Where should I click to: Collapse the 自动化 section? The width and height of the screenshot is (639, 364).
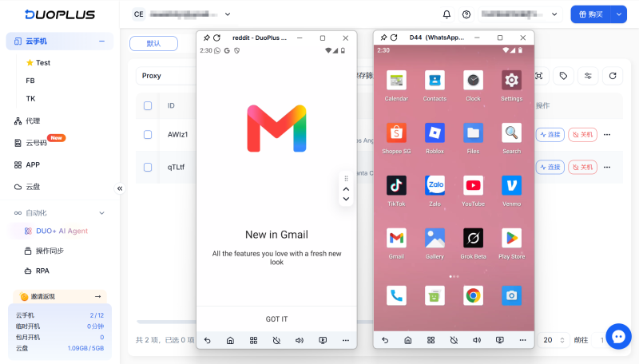(102, 213)
